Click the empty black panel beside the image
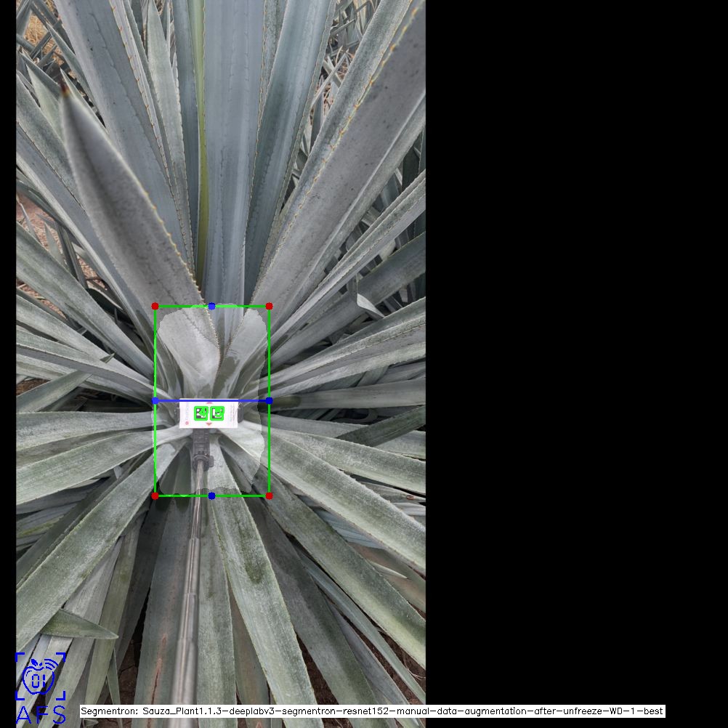Screen dimensions: 728x728 tap(574, 327)
